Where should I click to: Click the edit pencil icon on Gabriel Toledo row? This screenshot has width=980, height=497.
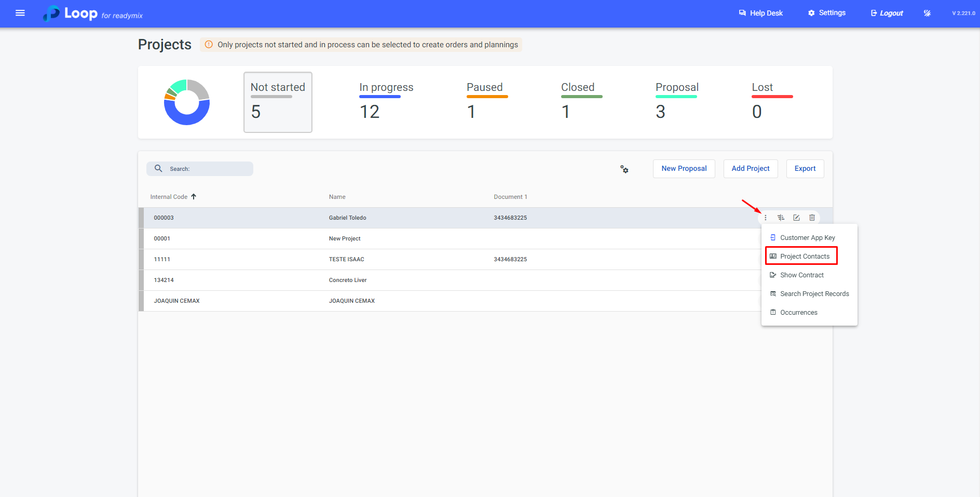pos(796,218)
